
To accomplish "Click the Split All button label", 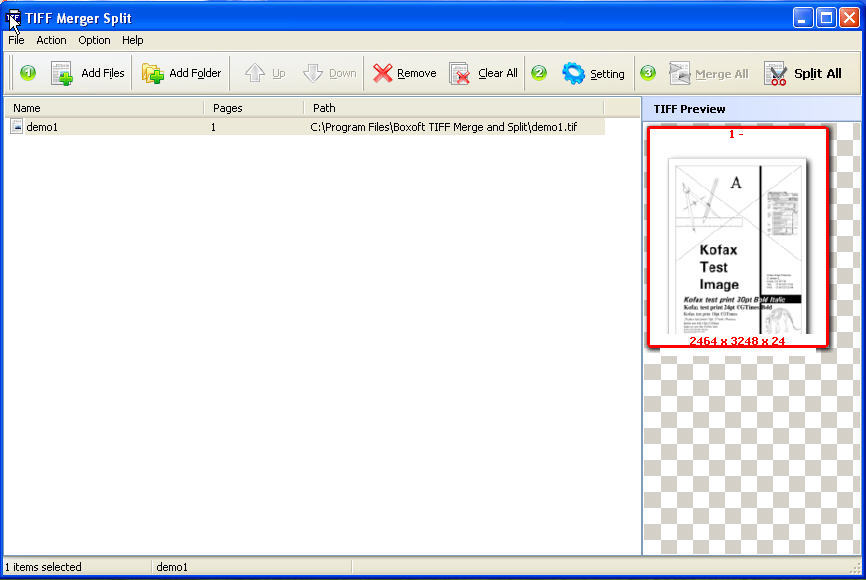I will 817,73.
